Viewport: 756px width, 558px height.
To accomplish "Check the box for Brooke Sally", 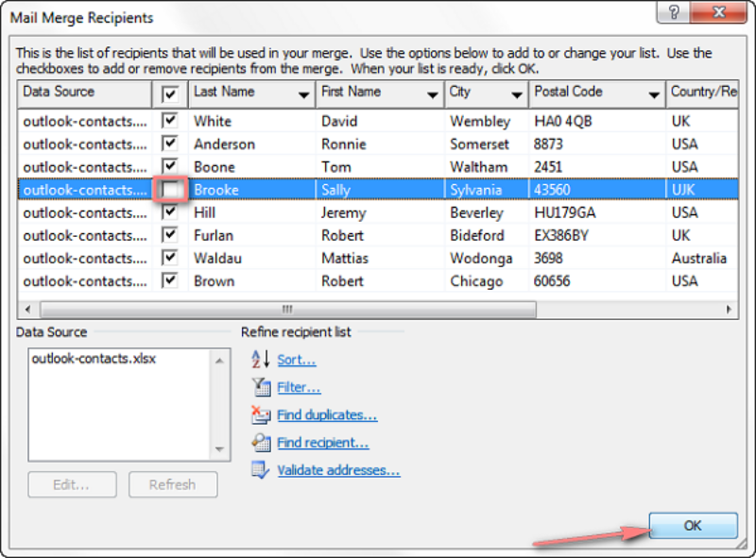I will 170,190.
